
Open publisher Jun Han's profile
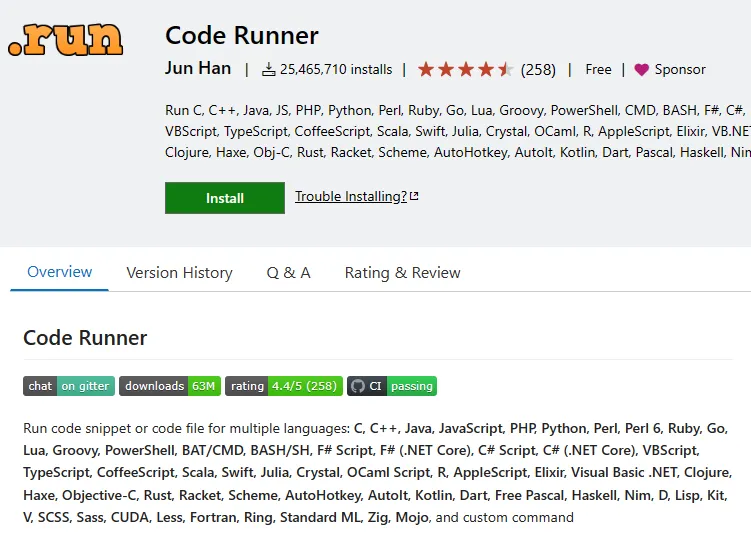198,68
